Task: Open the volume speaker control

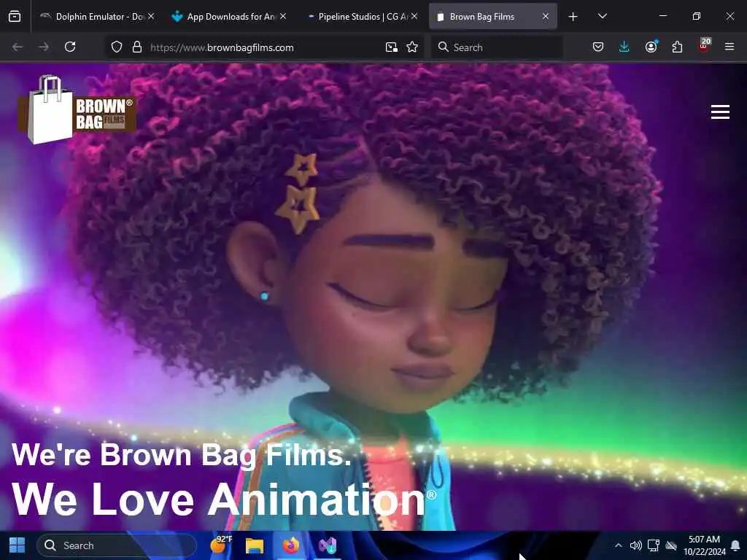Action: (635, 545)
